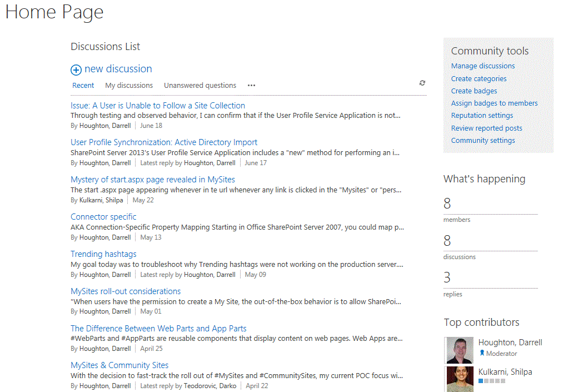
Task: Click the Moderator label under Houghton, Darrell
Action: click(x=501, y=354)
